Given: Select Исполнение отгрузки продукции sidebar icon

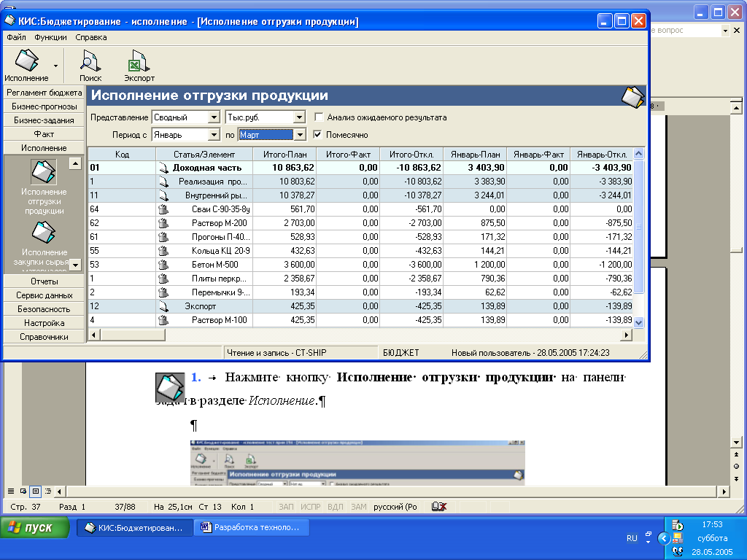Looking at the screenshot, I should click(43, 173).
